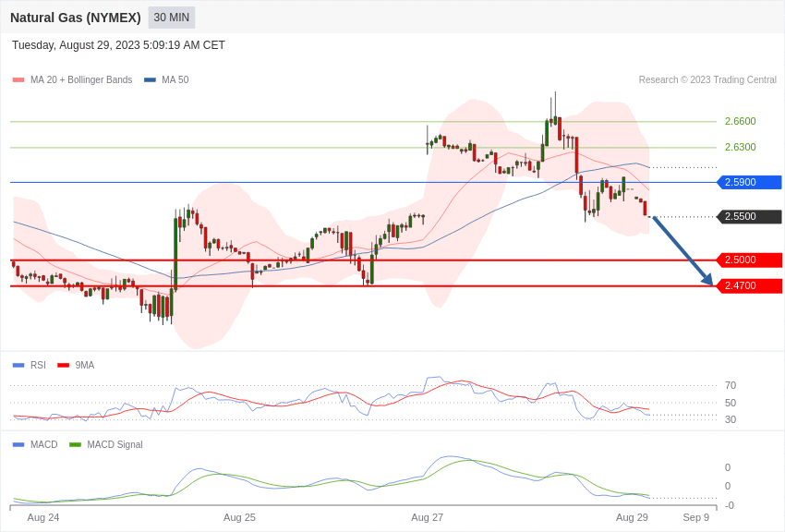Click the RSI 70 level label
Screen dimensions: 785x532
(731, 385)
